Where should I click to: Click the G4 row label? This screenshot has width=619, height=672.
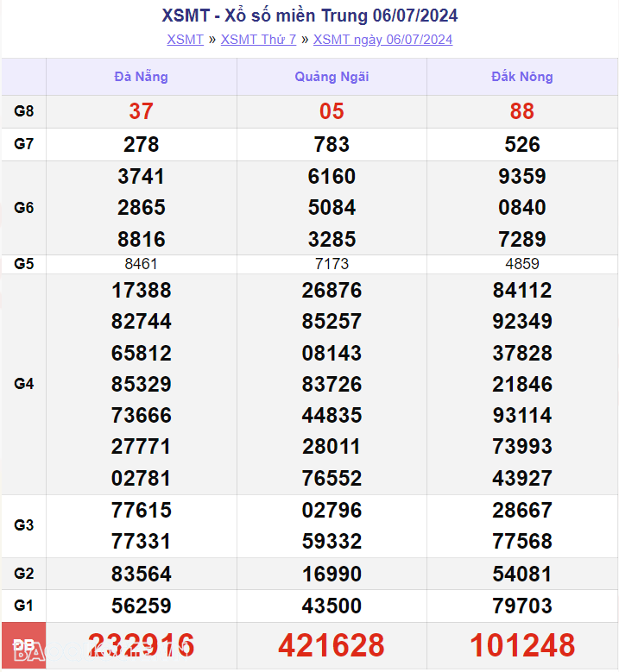(24, 384)
